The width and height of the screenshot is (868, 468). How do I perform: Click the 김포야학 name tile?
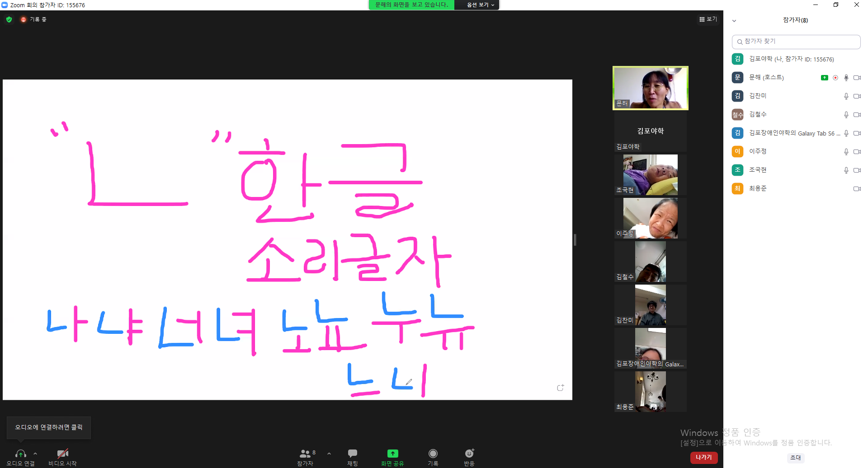point(650,132)
